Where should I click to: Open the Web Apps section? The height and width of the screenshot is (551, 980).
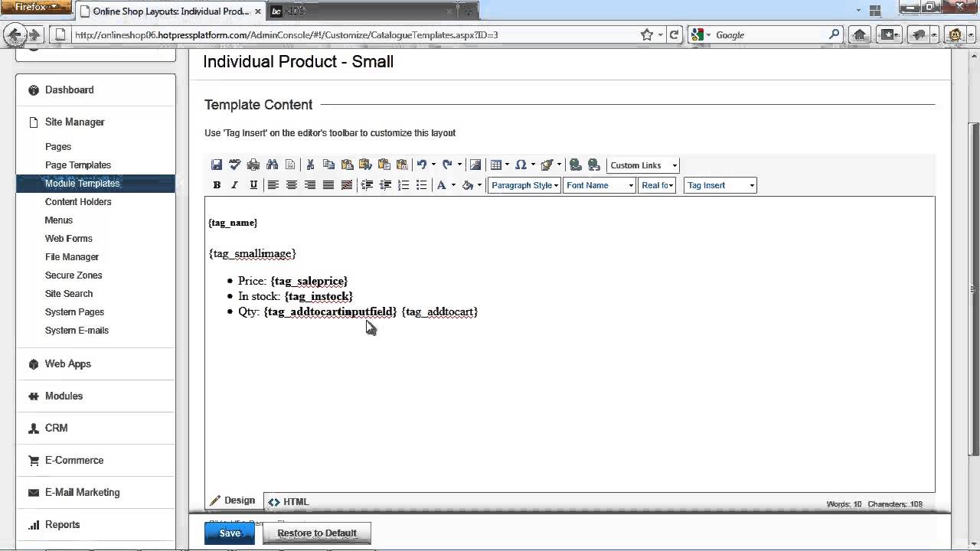(x=67, y=364)
